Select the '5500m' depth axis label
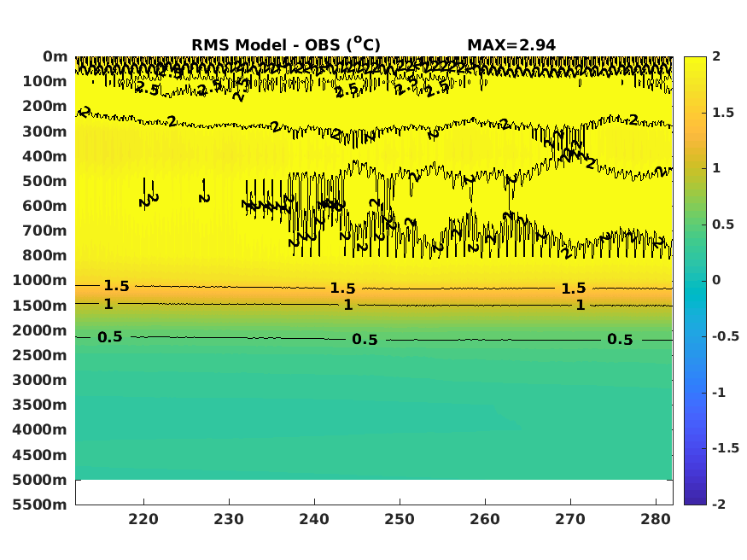 40,505
